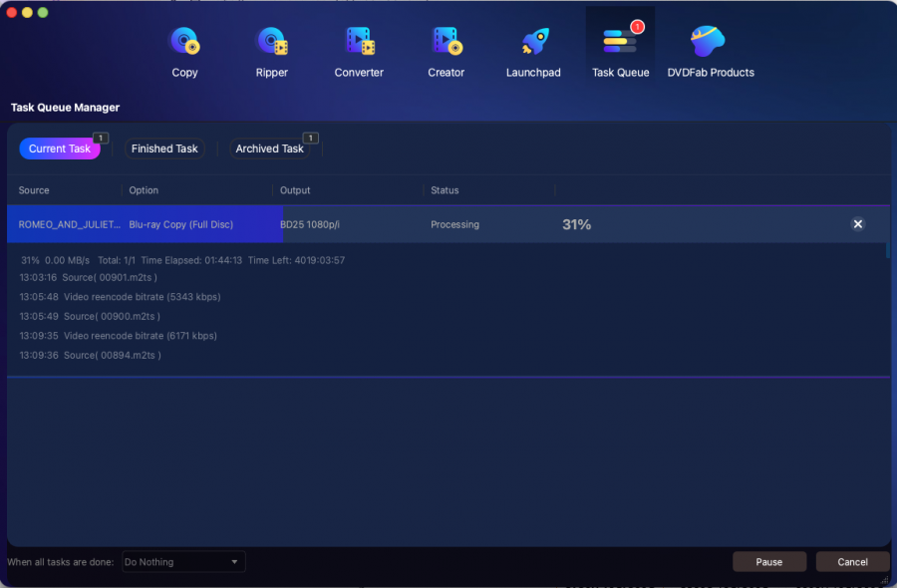Open DVDFab Products icon
The height and width of the screenshot is (588, 897).
(710, 42)
